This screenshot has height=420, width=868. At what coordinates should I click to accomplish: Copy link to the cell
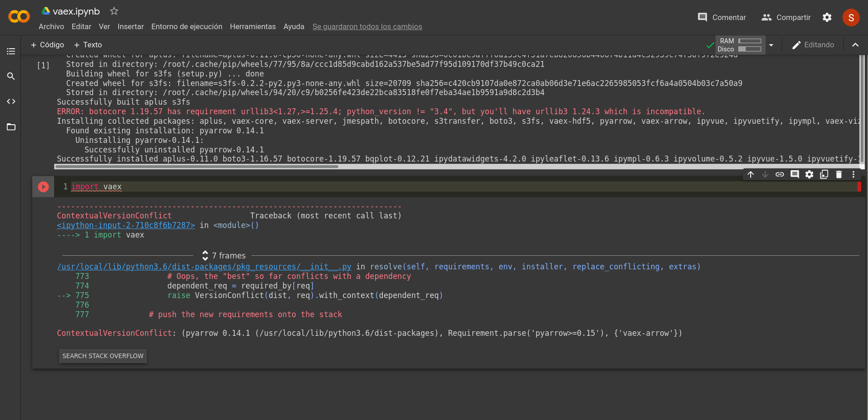tap(780, 174)
